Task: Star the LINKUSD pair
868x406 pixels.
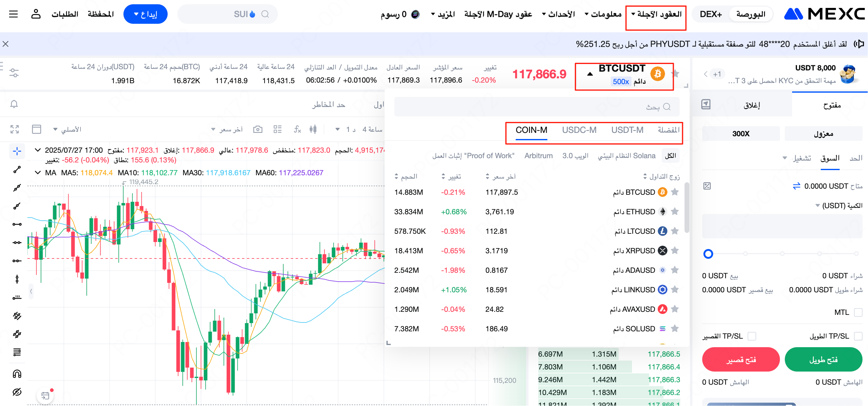Action: coord(674,290)
